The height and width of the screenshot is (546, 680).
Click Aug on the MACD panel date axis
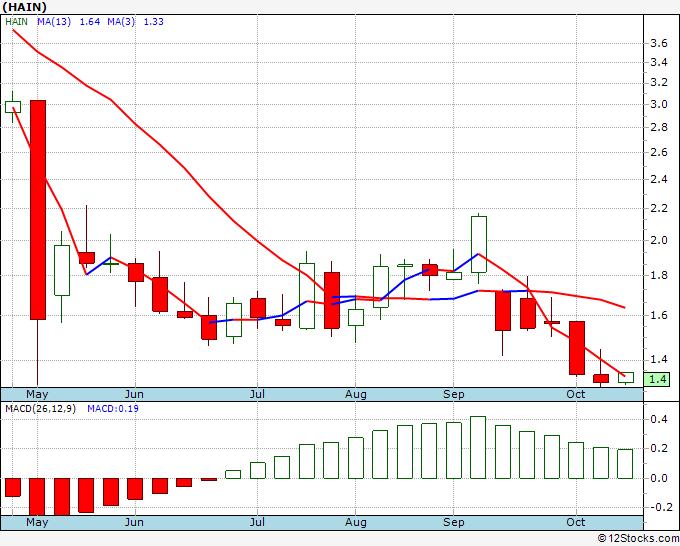point(356,522)
